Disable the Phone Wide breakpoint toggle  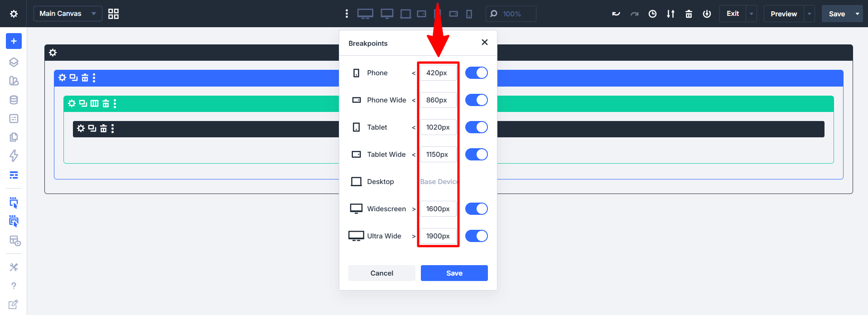476,100
